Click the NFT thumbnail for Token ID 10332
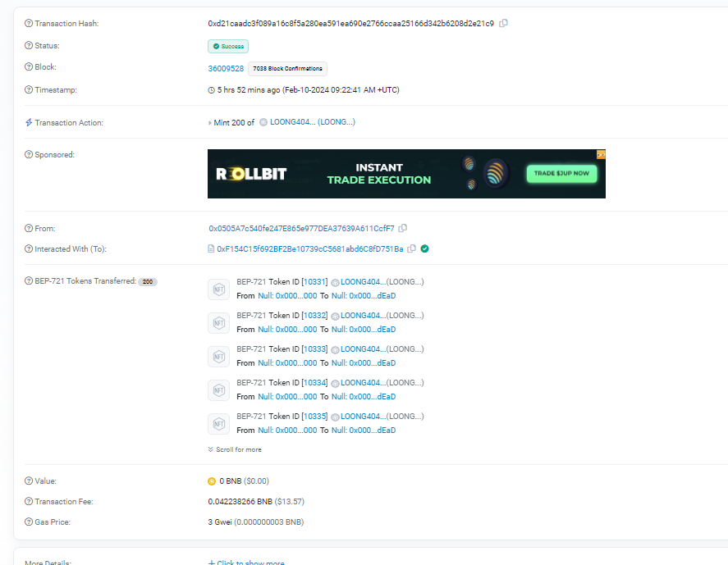The image size is (728, 565). pos(218,323)
